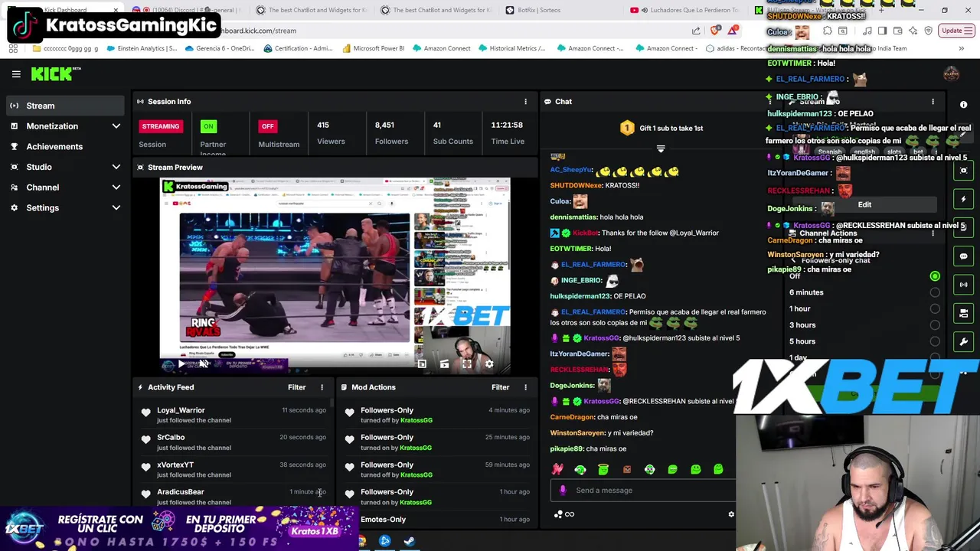The image size is (980, 551).
Task: Open the Activity Feed Filter
Action: (296, 387)
